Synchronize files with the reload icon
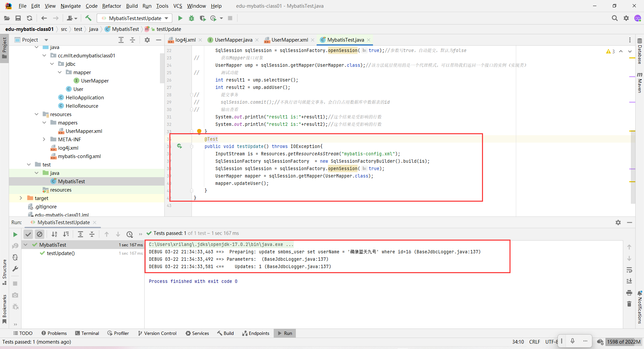This screenshot has width=644, height=349. (x=30, y=18)
